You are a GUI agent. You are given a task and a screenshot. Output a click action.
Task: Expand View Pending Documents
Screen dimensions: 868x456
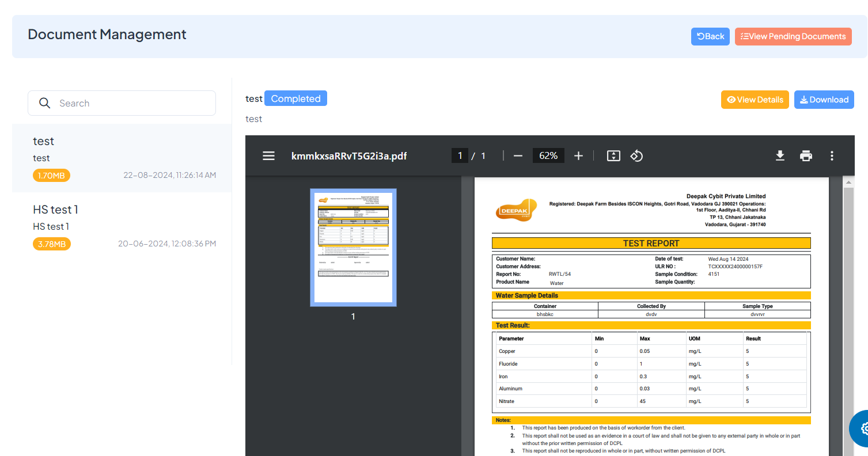793,36
